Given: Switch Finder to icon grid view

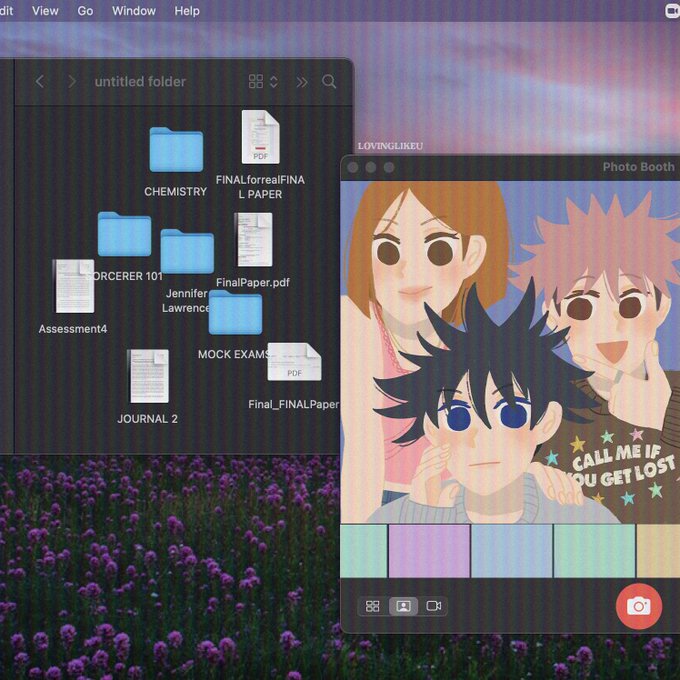Looking at the screenshot, I should (256, 81).
